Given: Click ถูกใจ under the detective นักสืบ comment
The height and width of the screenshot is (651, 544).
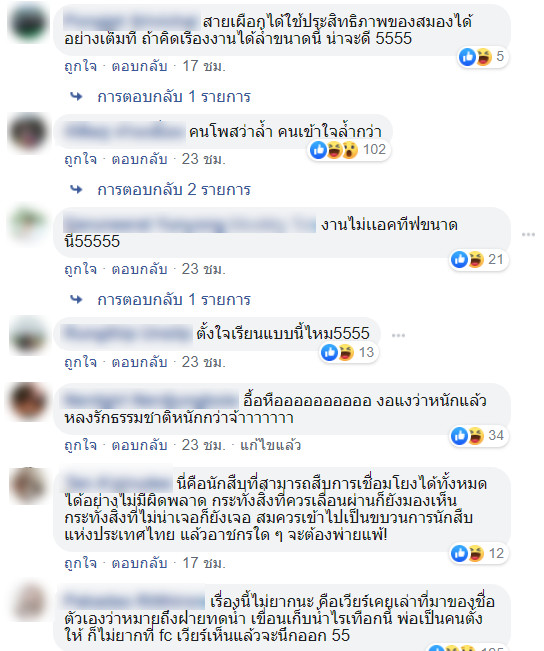Looking at the screenshot, I should point(81,563).
